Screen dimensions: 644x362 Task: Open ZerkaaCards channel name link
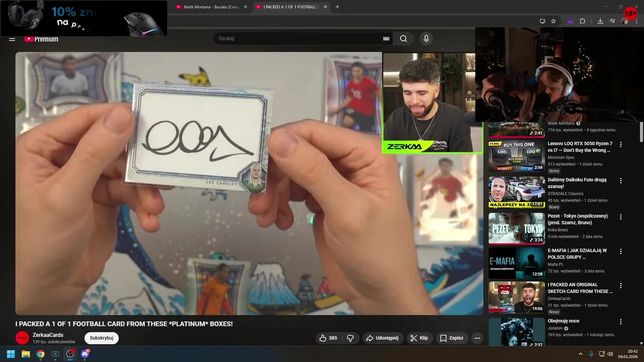48,335
